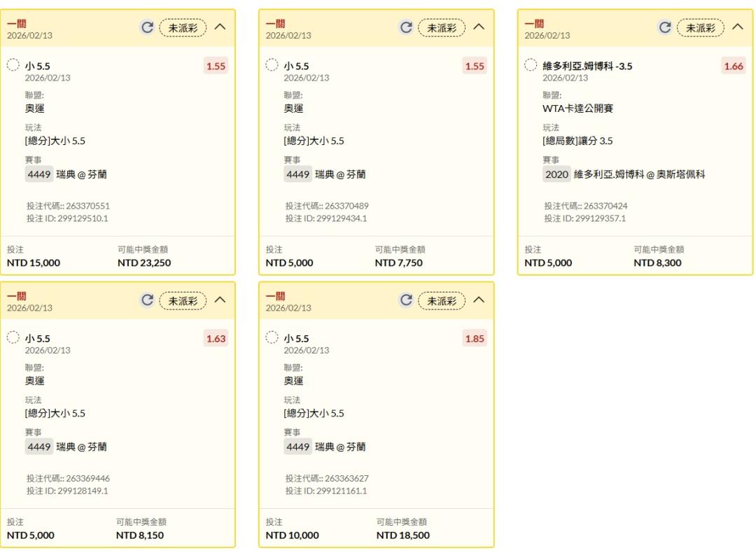Collapse the bet card with NTD 23,250 payout
756x553 pixels.
220,27
